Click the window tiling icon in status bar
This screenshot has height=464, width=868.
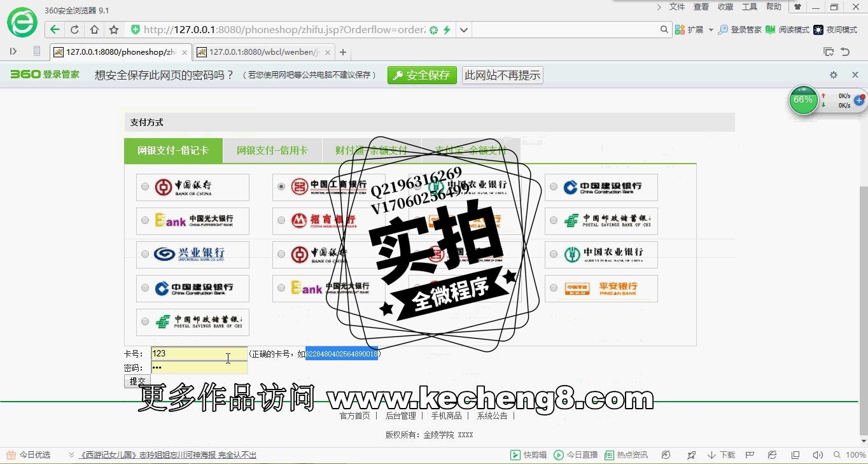[x=795, y=455]
